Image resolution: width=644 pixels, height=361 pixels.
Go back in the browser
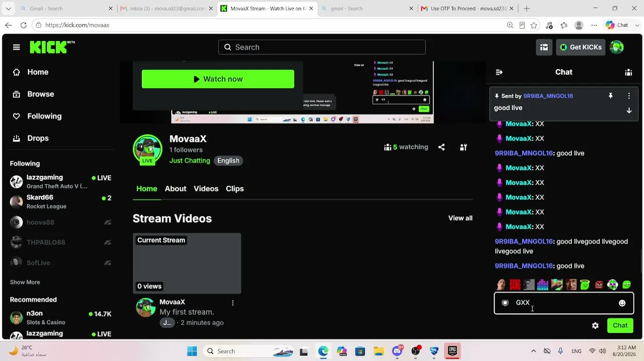[9, 25]
